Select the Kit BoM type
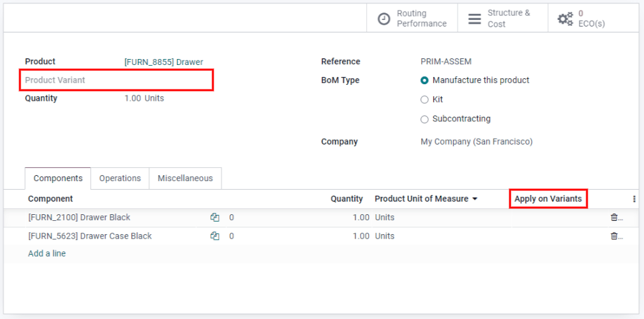644x319 pixels. (424, 99)
